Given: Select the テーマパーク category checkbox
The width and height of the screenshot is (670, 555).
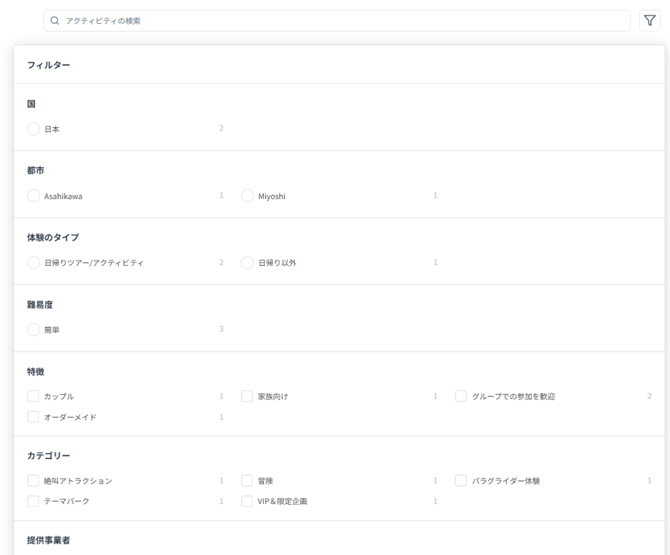Looking at the screenshot, I should point(34,501).
